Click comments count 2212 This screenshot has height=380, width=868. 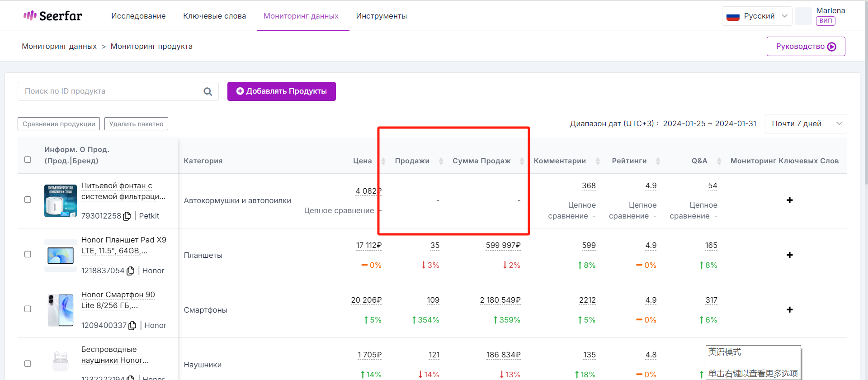point(587,300)
